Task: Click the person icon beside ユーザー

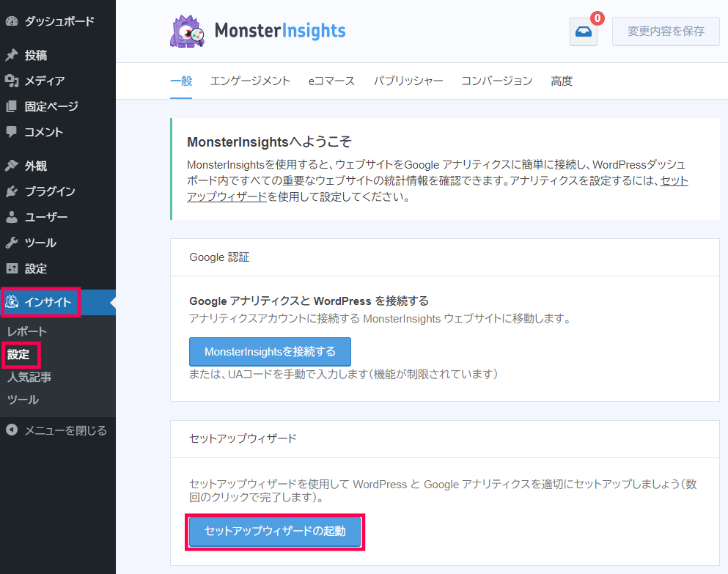Action: coord(12,217)
